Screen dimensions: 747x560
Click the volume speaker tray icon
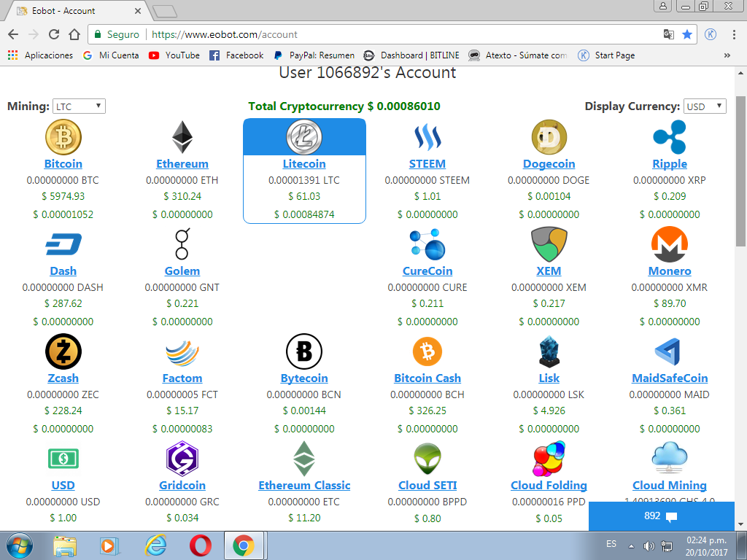tap(649, 545)
